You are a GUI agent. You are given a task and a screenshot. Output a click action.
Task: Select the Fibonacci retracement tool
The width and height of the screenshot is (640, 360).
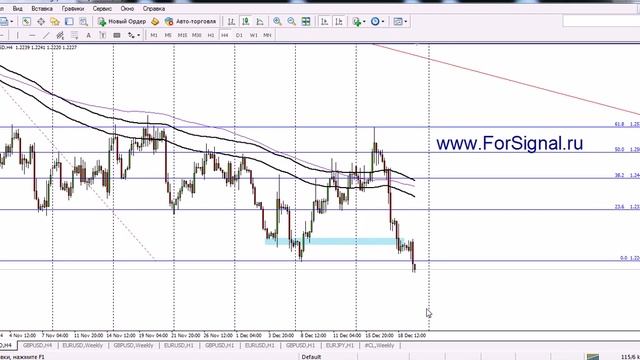74,36
